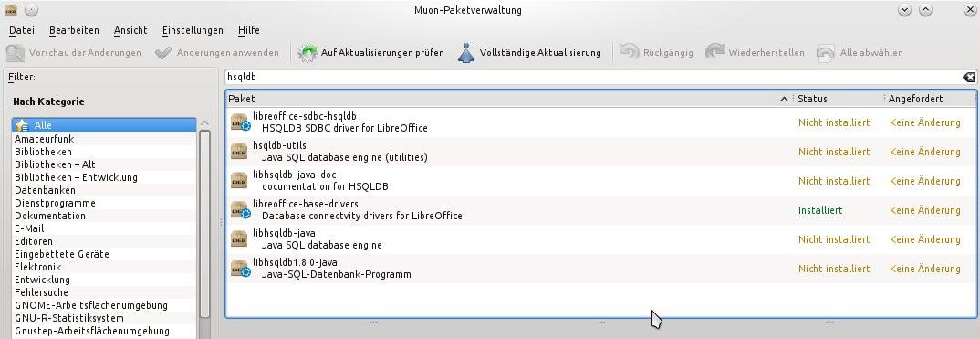This screenshot has height=339, width=980.
Task: Click the menu button next to the app icon
Action: pyautogui.click(x=31, y=10)
